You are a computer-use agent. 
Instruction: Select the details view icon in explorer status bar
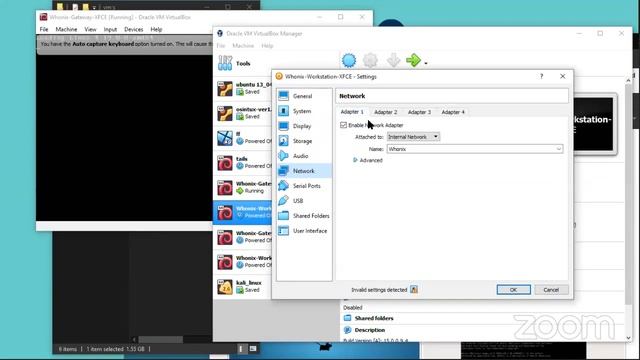[x=241, y=349]
